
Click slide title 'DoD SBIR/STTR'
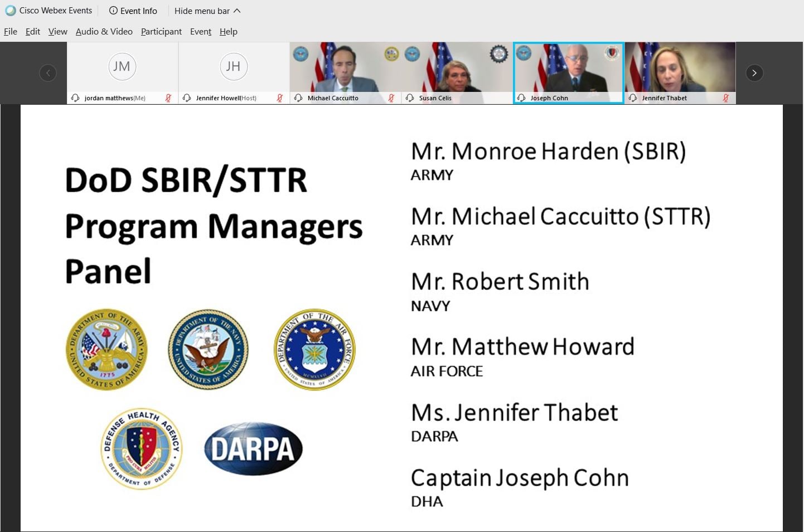[x=186, y=180]
